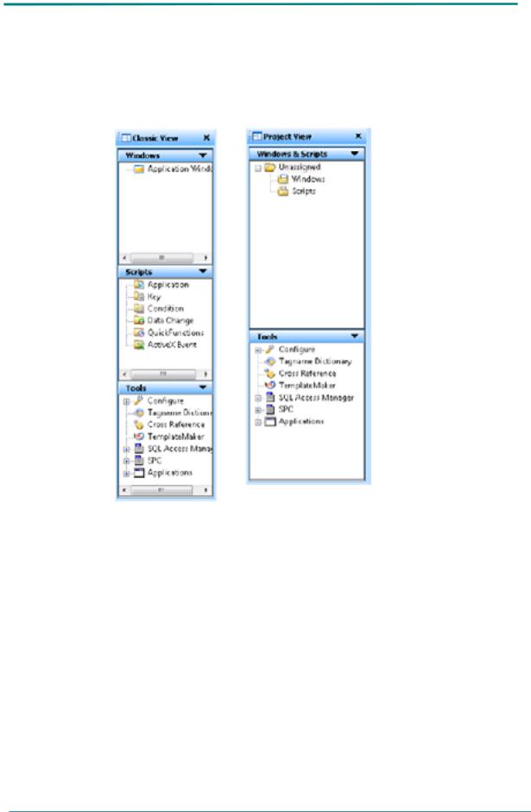Click TemplateMaker icon in Classic View

point(138,437)
